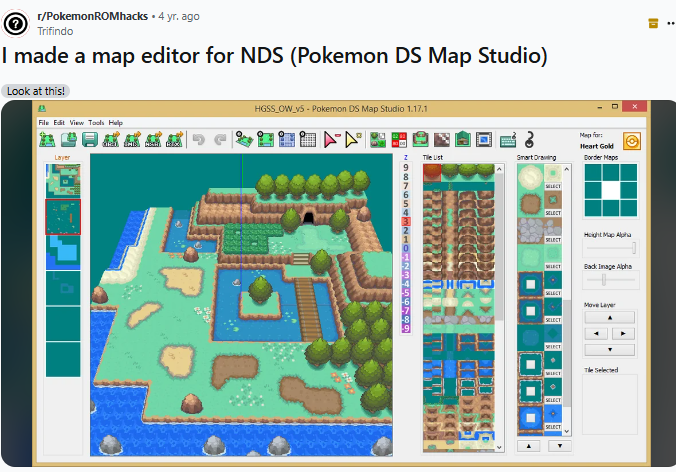Click the Smart Drawing scrollbar up arrow
676x472 pixels.
[x=567, y=169]
